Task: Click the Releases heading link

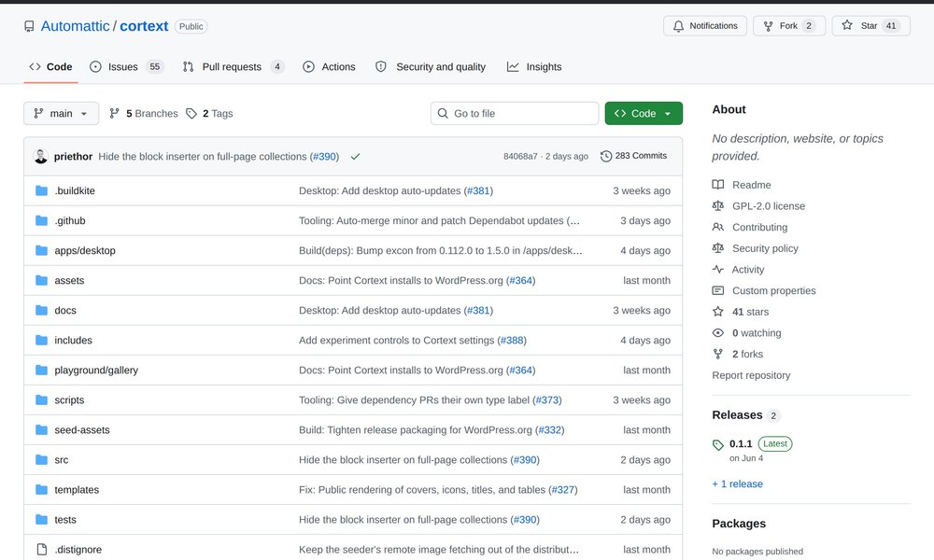Action: tap(738, 414)
